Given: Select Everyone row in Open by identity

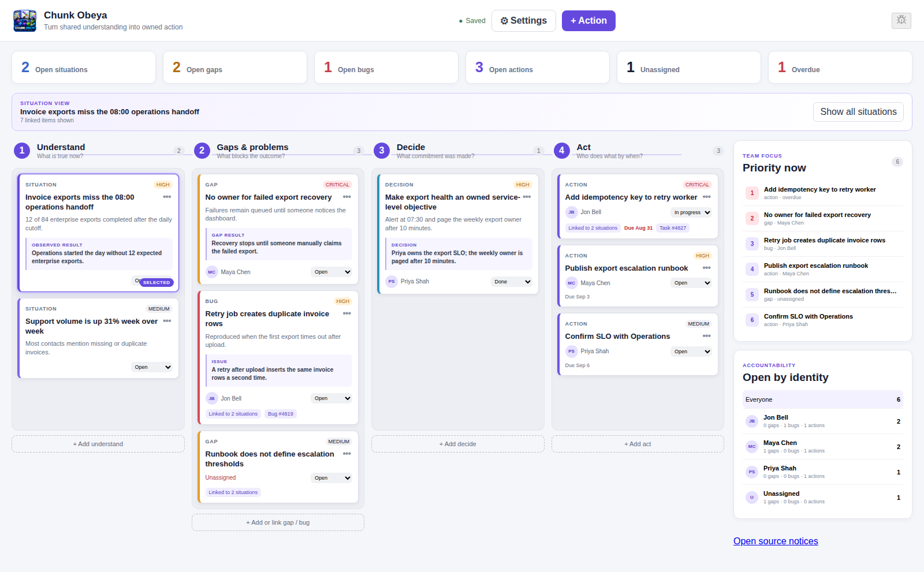Looking at the screenshot, I should 823,399.
